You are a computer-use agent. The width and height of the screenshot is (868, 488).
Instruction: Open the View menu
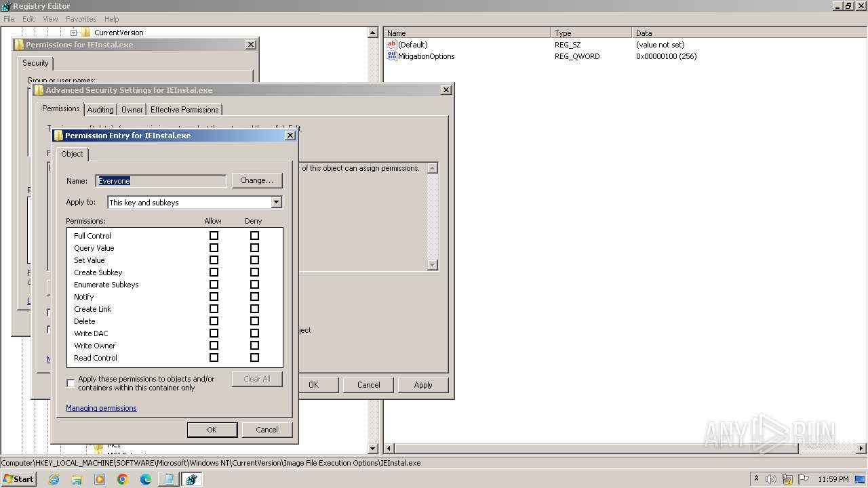tap(50, 19)
